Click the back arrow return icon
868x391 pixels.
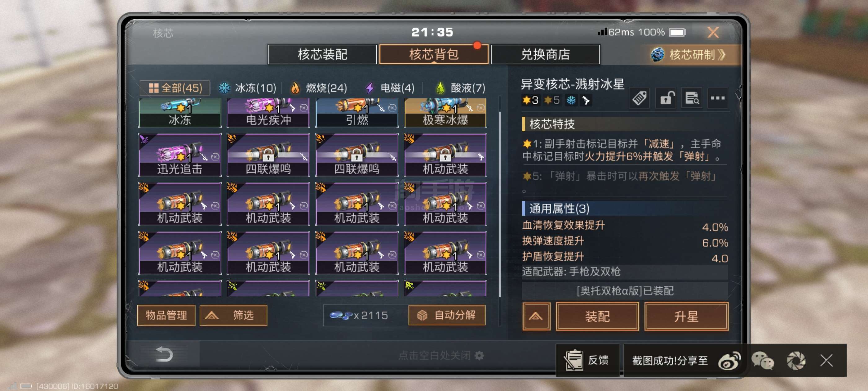point(164,354)
